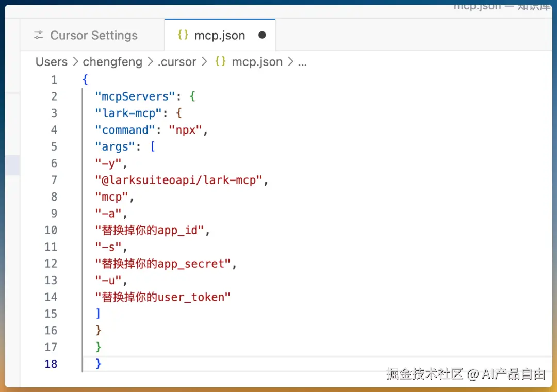Click the "替换掉你的user_token" placeholder string
Image resolution: width=557 pixels, height=392 pixels.
click(163, 297)
